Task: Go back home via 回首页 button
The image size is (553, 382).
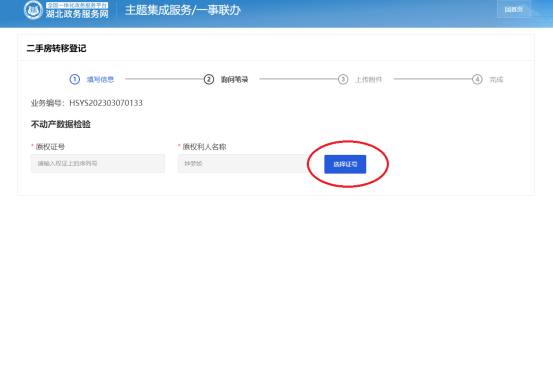Action: [x=514, y=9]
